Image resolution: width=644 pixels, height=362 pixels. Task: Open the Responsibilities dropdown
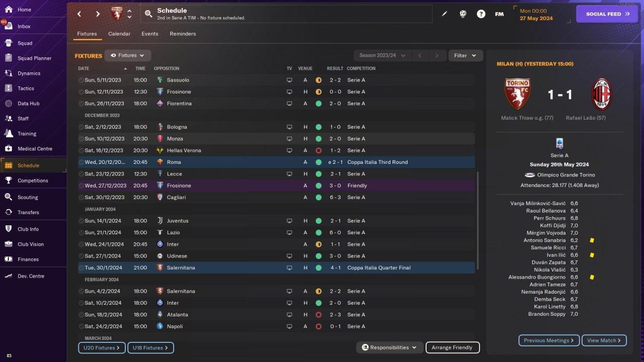(x=389, y=347)
